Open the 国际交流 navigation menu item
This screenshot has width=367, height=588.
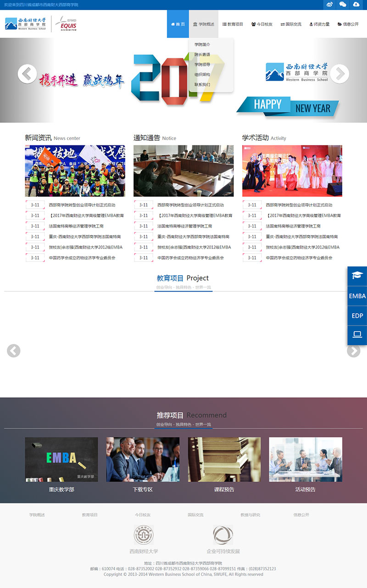point(291,24)
